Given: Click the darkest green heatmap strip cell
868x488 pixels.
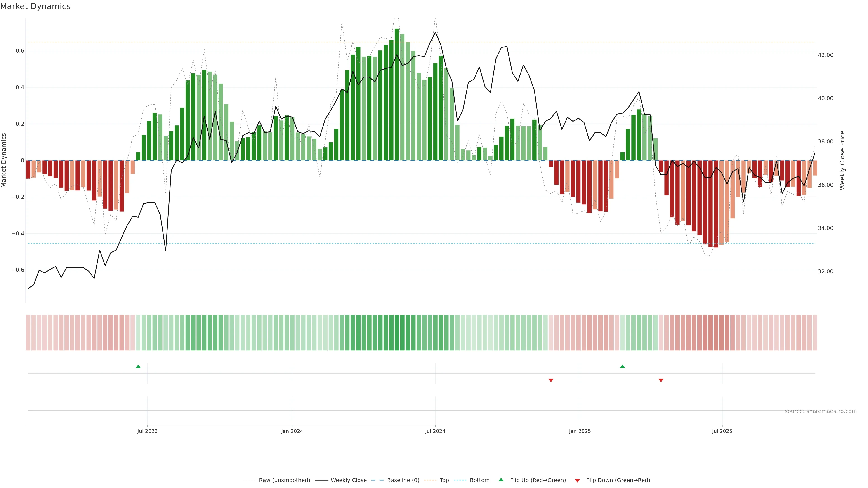Looking at the screenshot, I should [397, 332].
